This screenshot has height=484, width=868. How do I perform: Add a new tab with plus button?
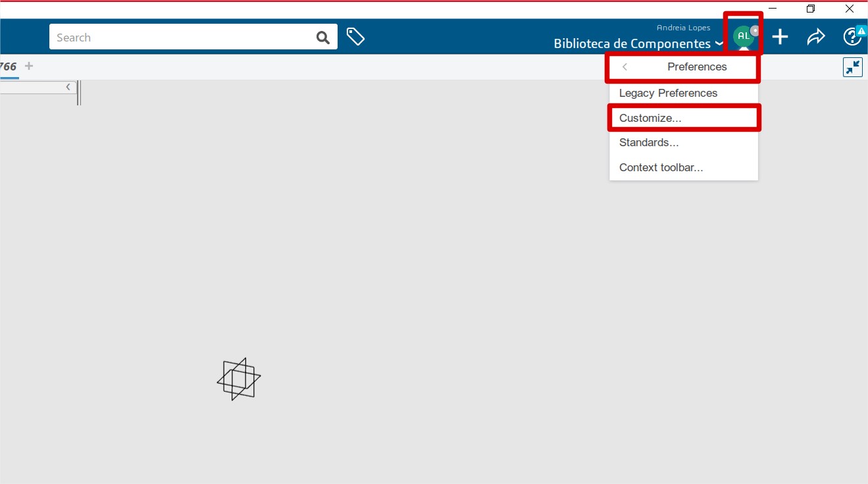(x=29, y=66)
